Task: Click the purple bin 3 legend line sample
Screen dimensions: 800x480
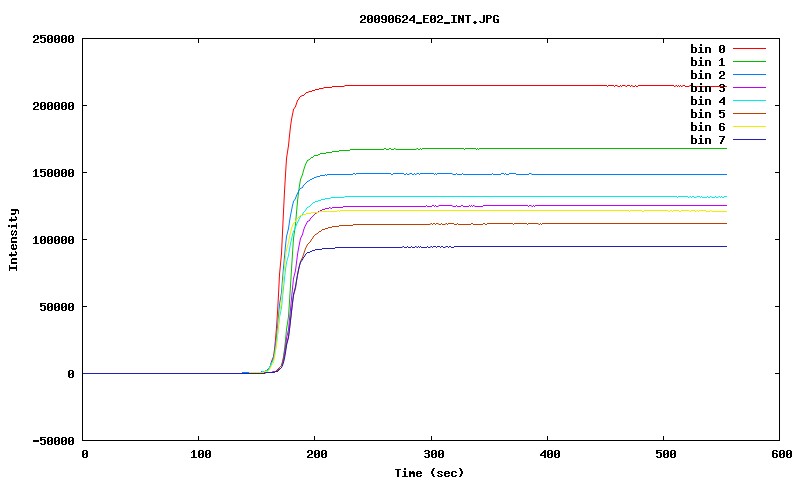Action: (749, 88)
